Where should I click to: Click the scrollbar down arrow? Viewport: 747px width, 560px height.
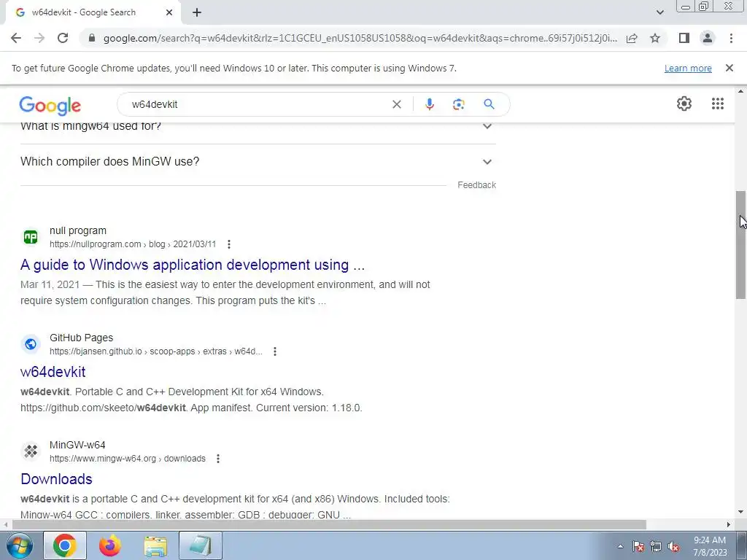click(740, 513)
